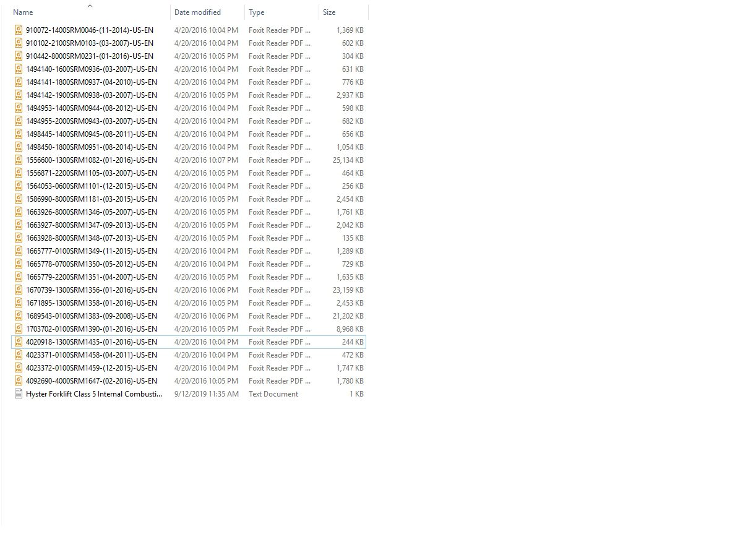Click the 25,134 KB size value
Image resolution: width=756 pixels, height=537 pixels.
pos(348,160)
